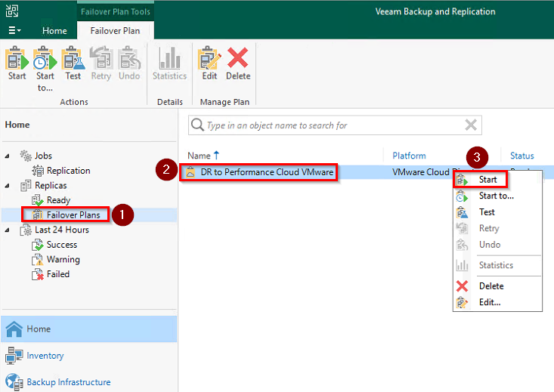The height and width of the screenshot is (392, 554).
Task: Click the Replicas node icon
Action: (x=26, y=185)
